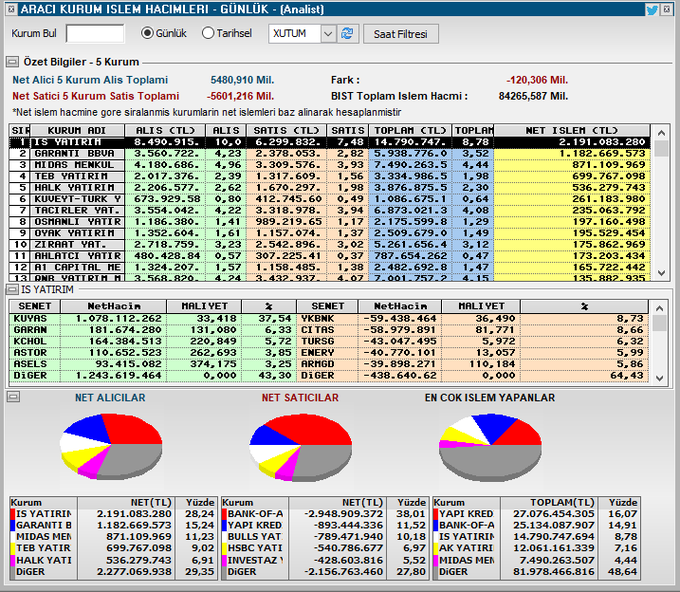Click the NetHacim header in buy-side table

(114, 306)
